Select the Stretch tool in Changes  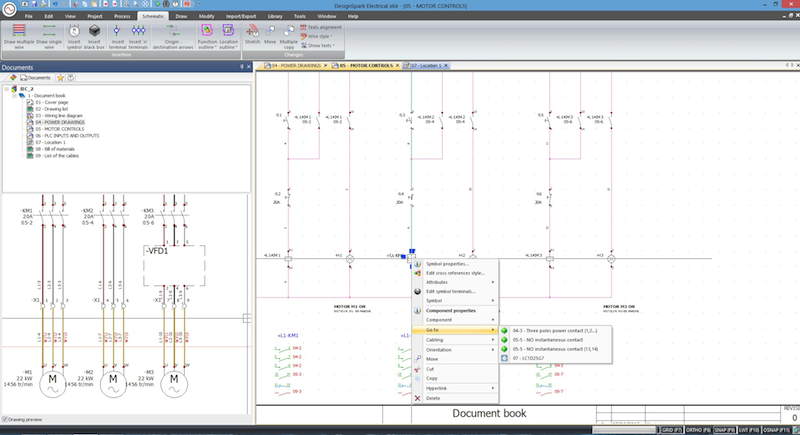[253, 35]
